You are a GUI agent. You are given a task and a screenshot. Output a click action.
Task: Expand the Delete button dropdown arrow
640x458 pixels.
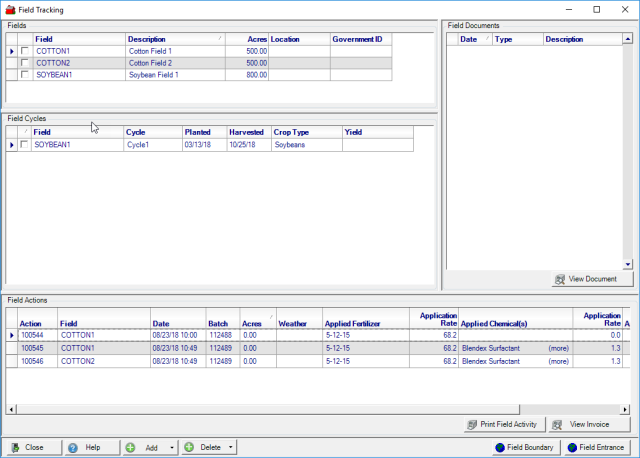231,448
